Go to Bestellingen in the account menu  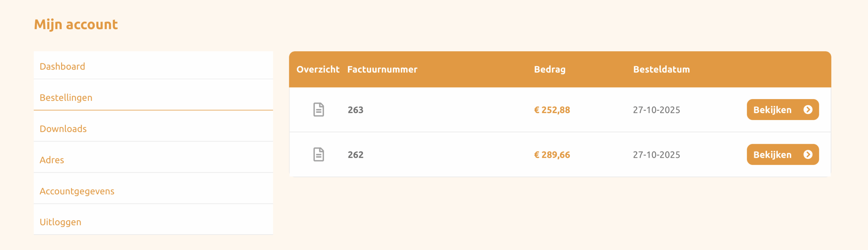point(66,98)
